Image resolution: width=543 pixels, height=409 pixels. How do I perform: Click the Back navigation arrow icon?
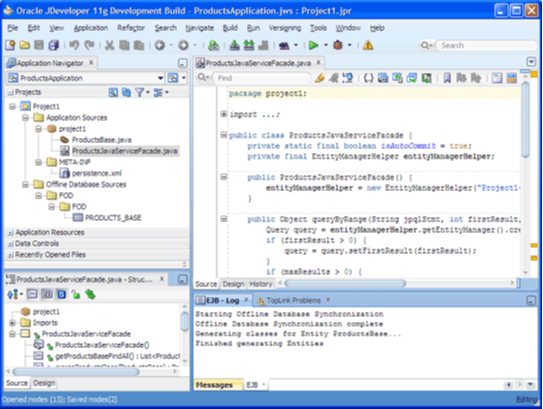coord(160,45)
